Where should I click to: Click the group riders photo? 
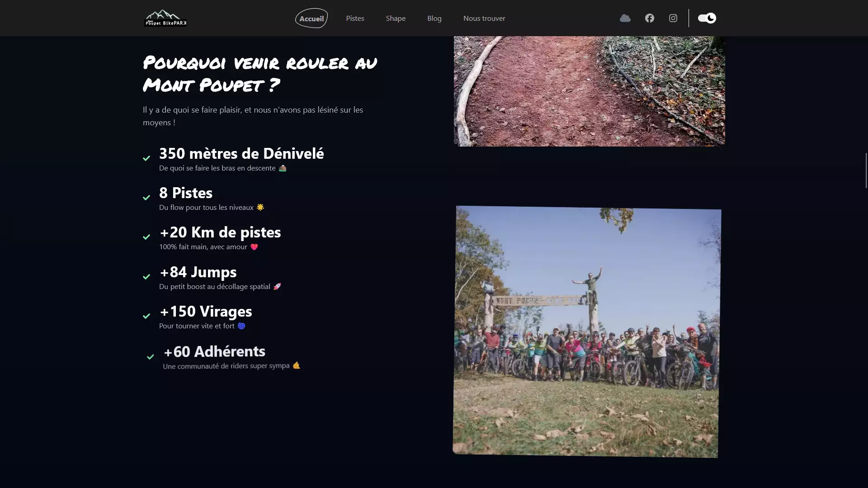586,332
